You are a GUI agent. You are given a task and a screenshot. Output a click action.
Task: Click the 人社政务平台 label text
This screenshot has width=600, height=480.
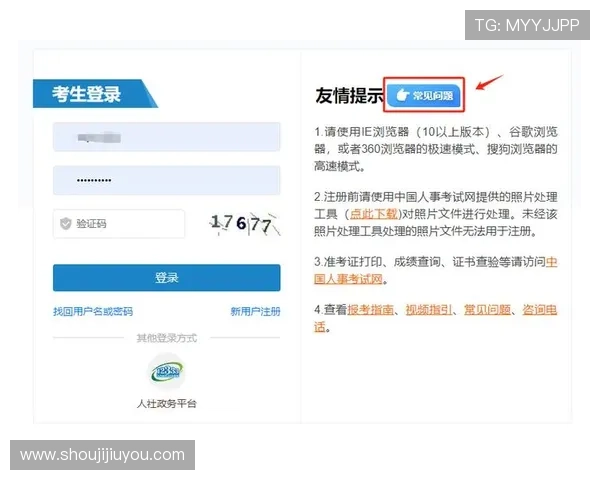pos(166,403)
